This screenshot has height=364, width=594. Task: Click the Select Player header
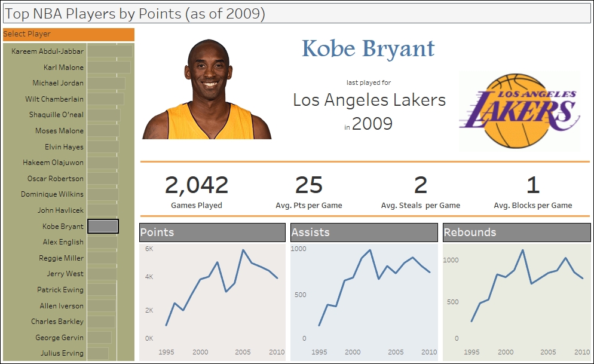[69, 34]
